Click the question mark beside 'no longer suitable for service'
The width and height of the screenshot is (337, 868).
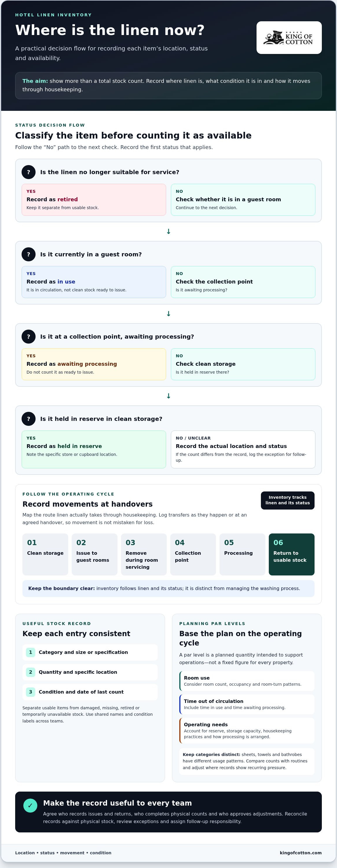point(29,172)
